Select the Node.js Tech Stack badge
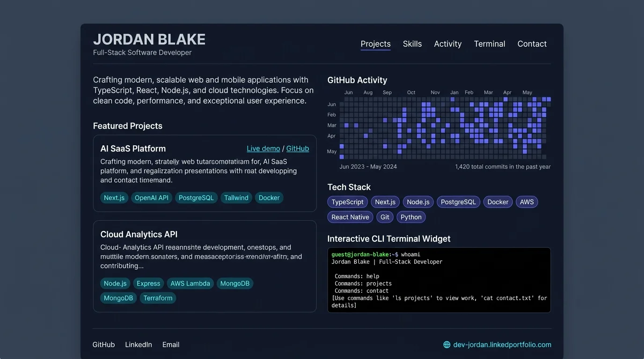Image resolution: width=644 pixels, height=359 pixels. 418,202
